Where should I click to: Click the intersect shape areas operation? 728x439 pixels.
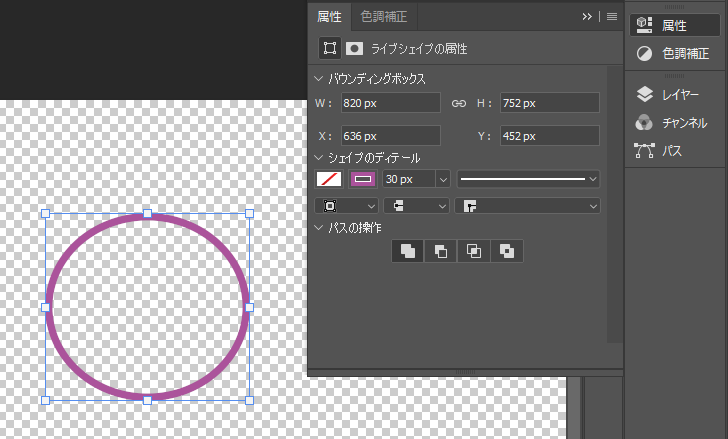pos(474,251)
